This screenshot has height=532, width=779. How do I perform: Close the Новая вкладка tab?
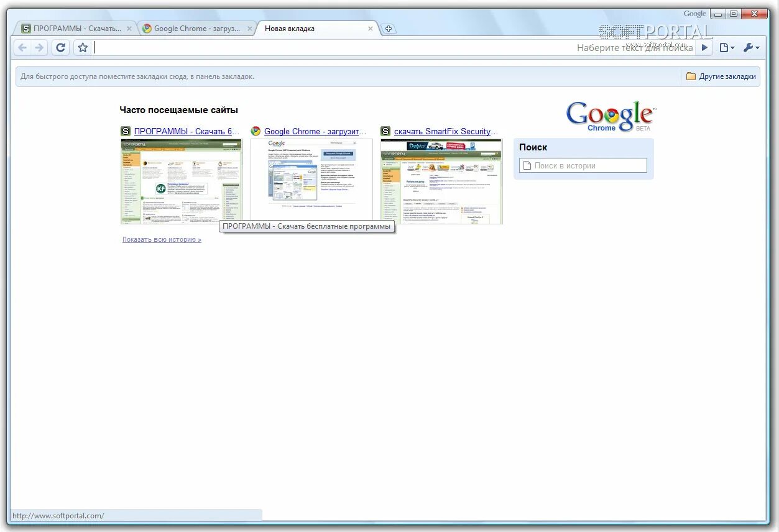tap(371, 29)
